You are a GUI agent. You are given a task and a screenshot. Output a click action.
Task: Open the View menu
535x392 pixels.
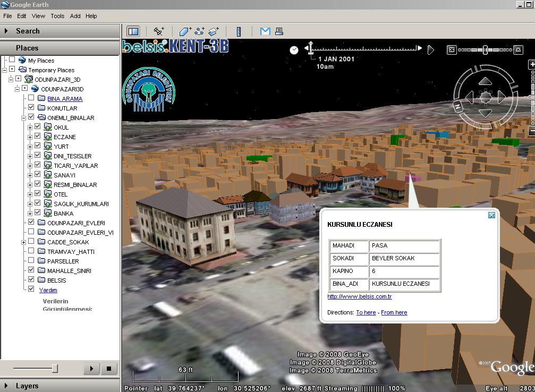click(x=38, y=16)
